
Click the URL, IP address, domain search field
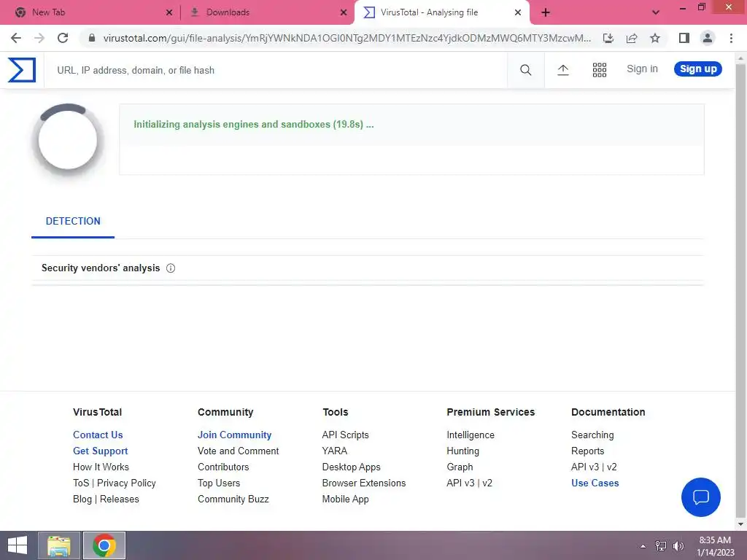coord(276,70)
